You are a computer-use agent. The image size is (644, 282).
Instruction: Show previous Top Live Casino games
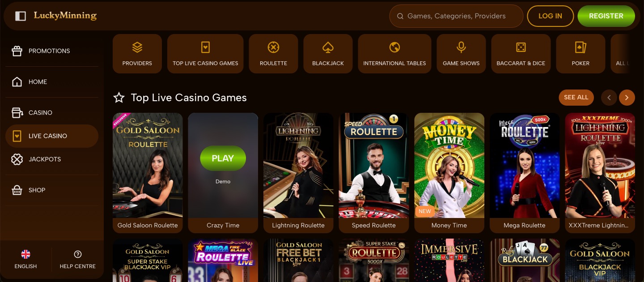tap(609, 98)
